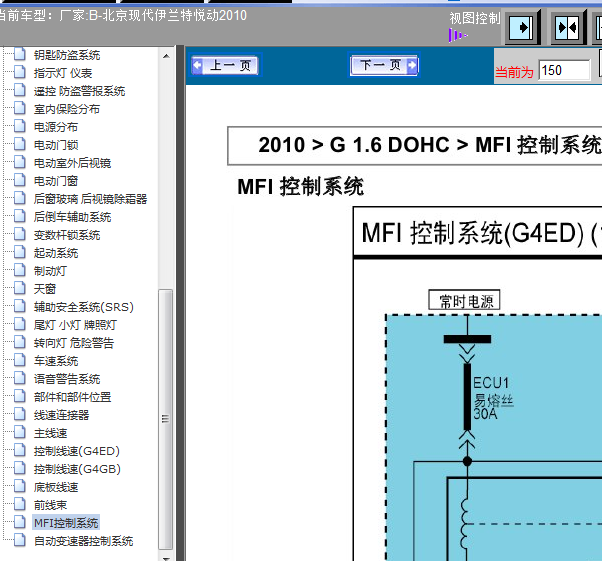The height and width of the screenshot is (561, 602).
Task: Select 起动系统 tree entry
Action: click(56, 253)
